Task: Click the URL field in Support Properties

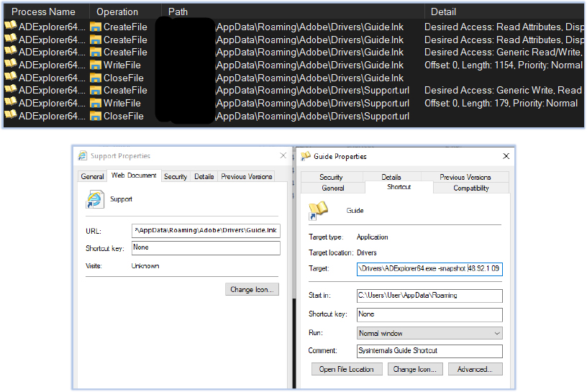Action: click(x=206, y=231)
